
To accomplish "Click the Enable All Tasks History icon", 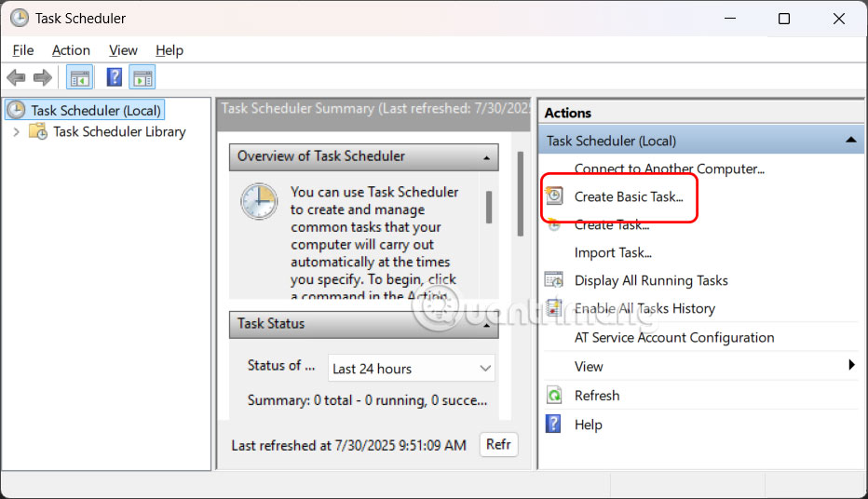I will tap(554, 308).
